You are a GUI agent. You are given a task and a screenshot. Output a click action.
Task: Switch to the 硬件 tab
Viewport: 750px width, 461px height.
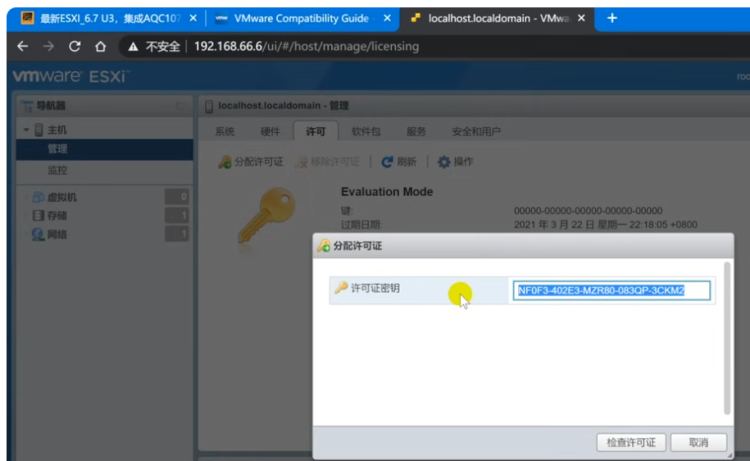point(270,132)
